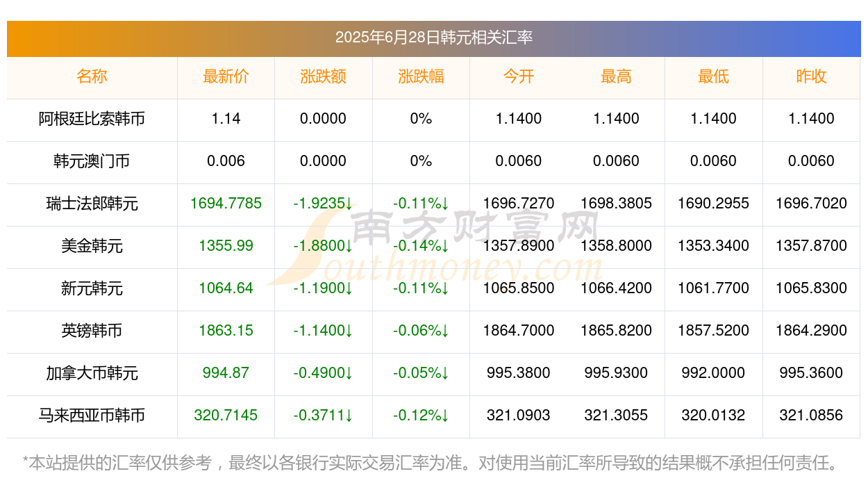Click the 名称 column header
868x485 pixels.
tap(92, 76)
